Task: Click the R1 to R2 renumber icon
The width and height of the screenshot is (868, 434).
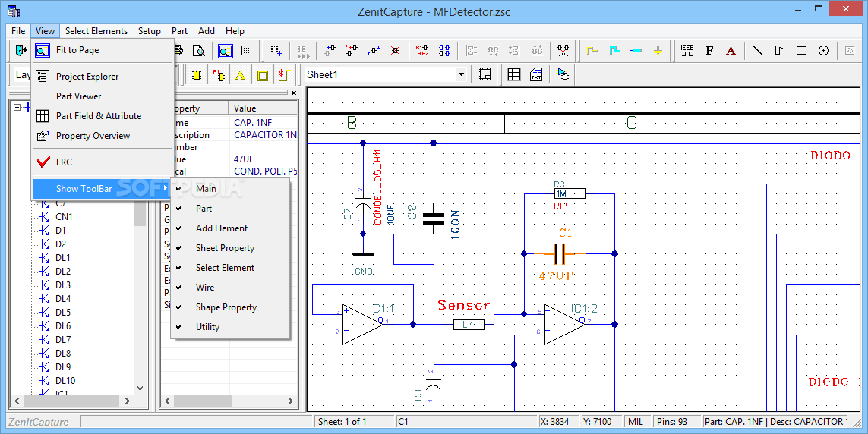Action: [421, 51]
